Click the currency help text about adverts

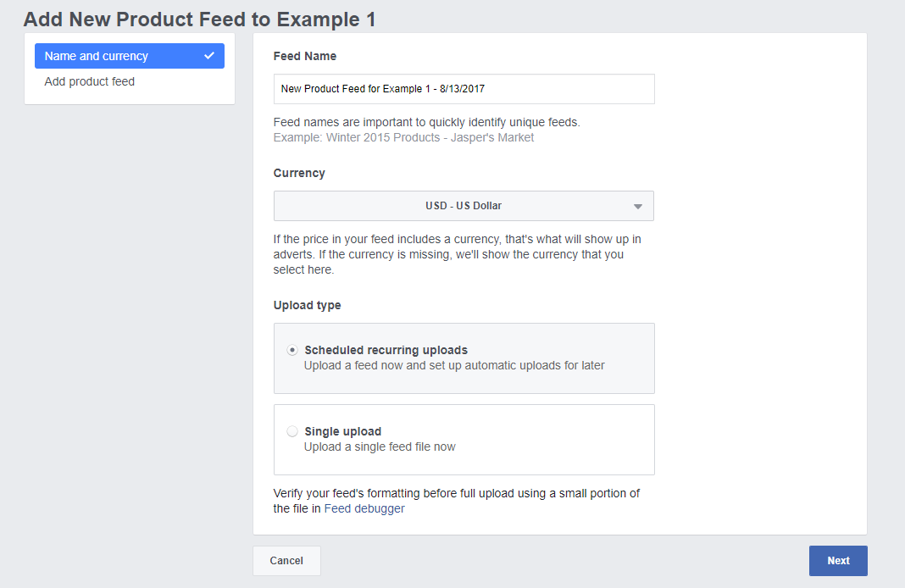[458, 254]
